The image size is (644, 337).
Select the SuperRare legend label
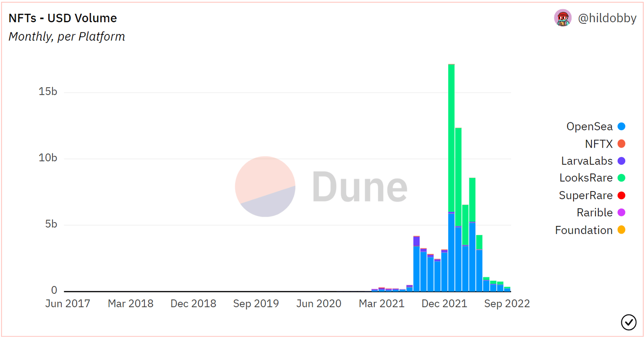(586, 195)
